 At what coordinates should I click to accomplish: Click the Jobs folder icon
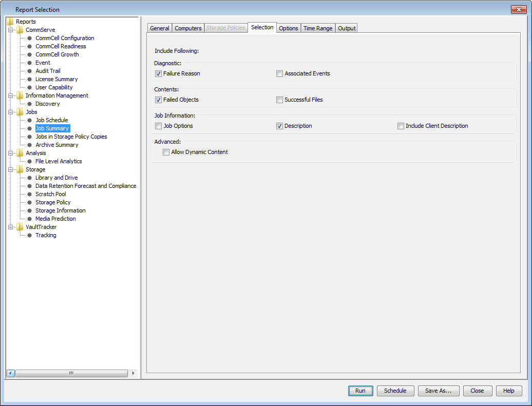20,112
